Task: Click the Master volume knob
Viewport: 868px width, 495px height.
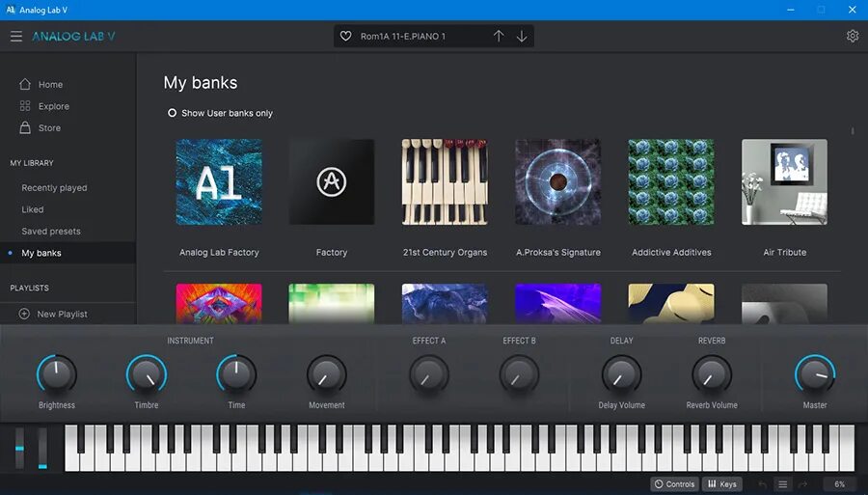Action: coord(815,374)
